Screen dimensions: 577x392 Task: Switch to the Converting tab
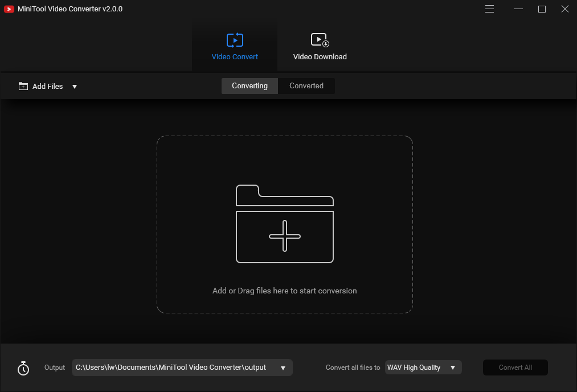click(249, 85)
